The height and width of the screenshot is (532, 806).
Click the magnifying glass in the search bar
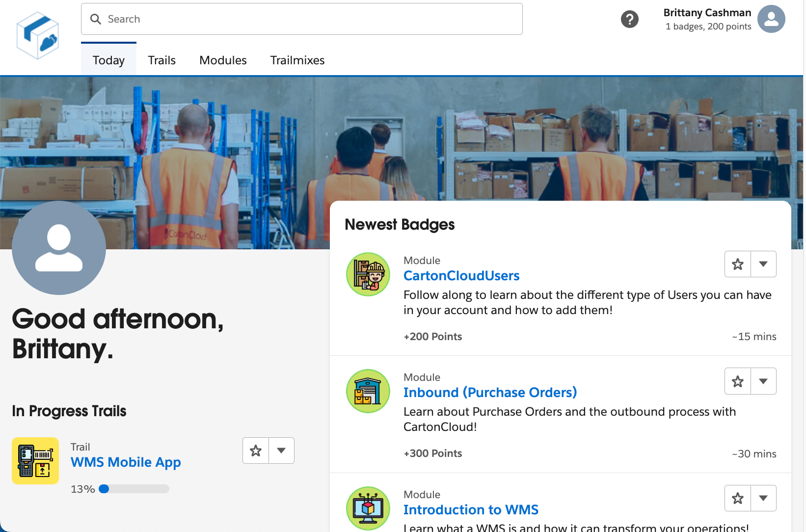[96, 19]
